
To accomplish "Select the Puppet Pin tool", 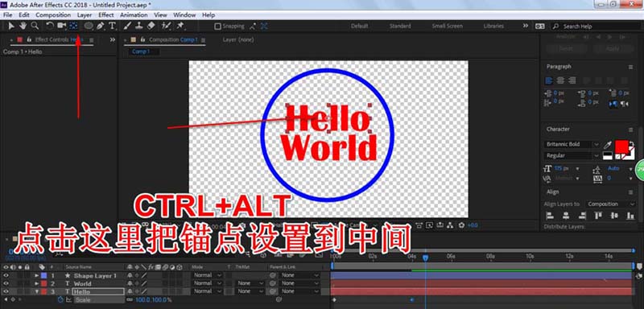I will pyautogui.click(x=180, y=26).
